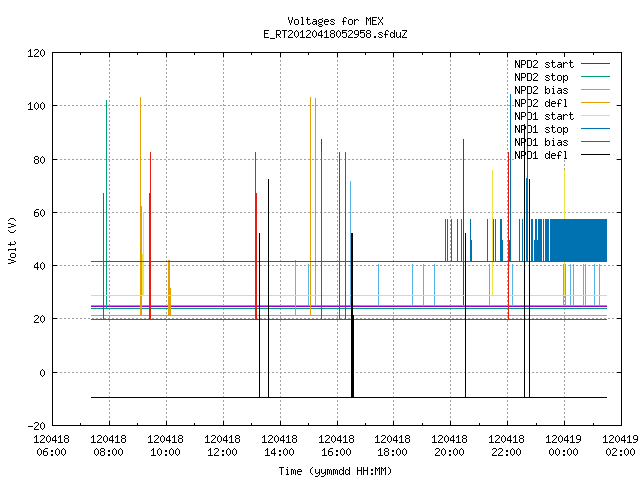Click the x-axis label 120418 16:00
Viewport: 640px width, 480px height.
point(336,446)
